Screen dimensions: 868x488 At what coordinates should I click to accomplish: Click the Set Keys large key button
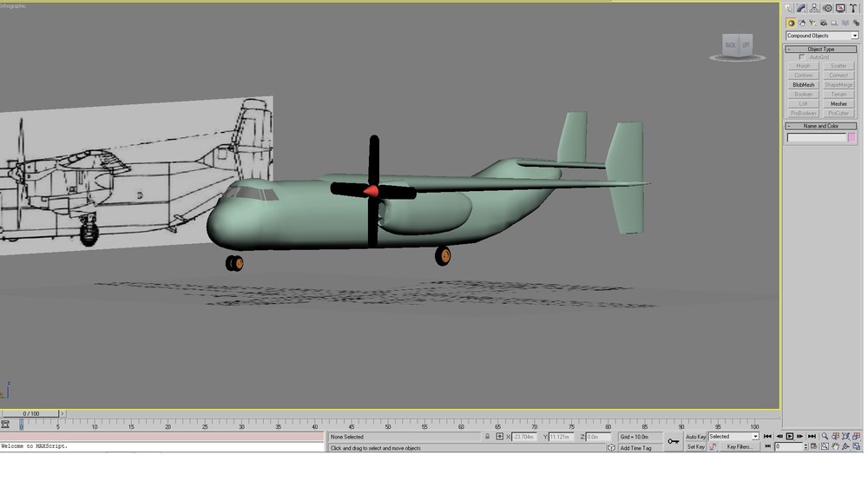(674, 441)
